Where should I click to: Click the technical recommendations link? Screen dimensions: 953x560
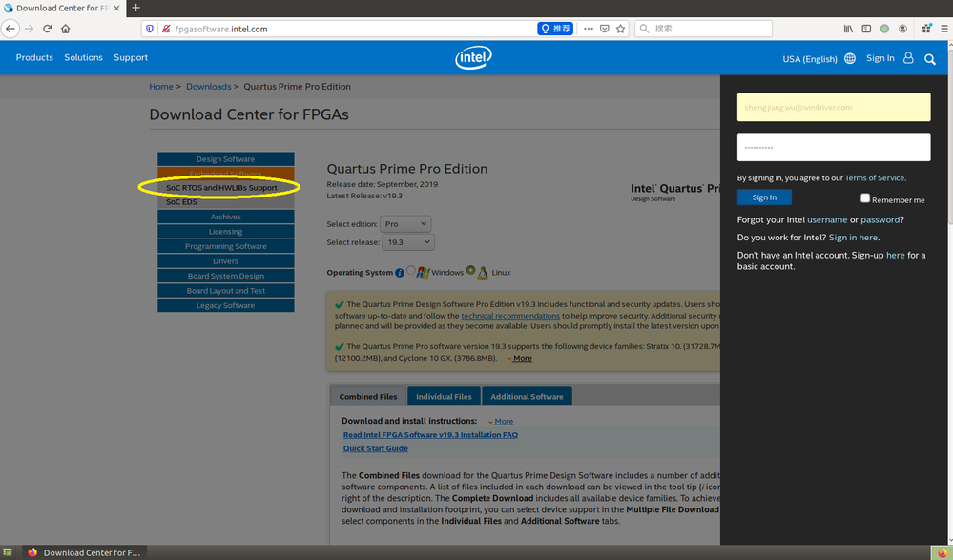(510, 316)
